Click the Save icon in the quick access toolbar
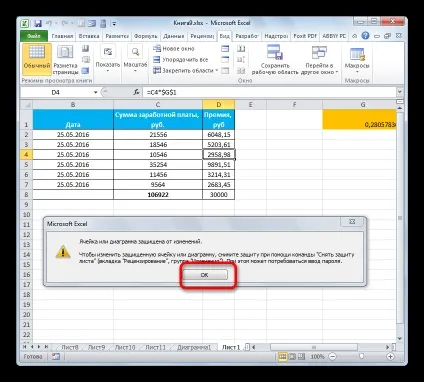424x382 pixels. (x=38, y=23)
